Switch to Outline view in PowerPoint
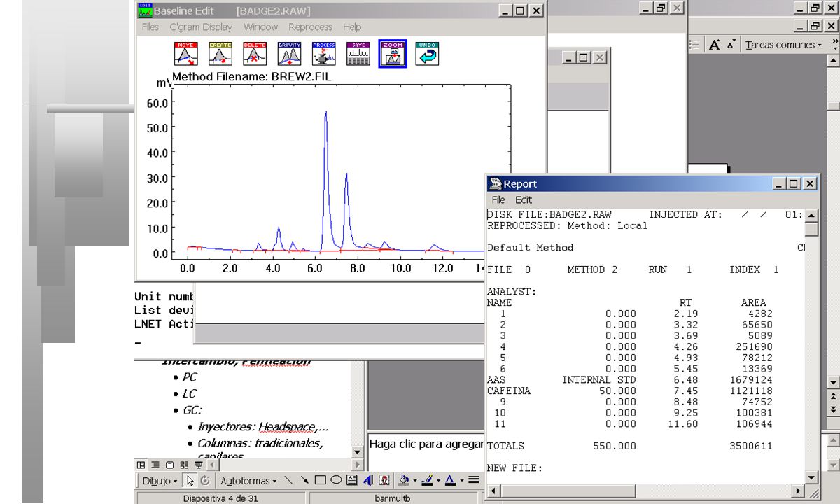This screenshot has height=504, width=840. pos(155,465)
